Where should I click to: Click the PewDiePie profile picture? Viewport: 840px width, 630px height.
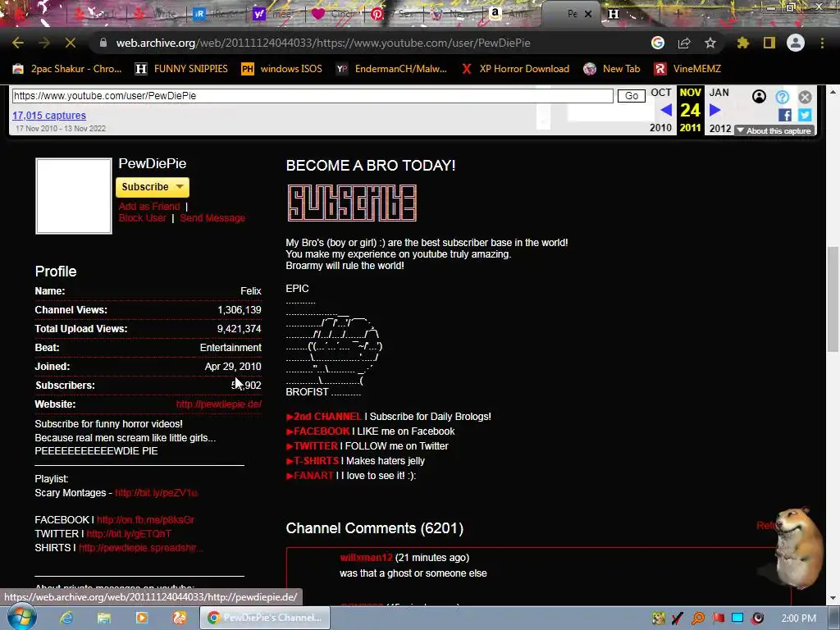tap(73, 196)
